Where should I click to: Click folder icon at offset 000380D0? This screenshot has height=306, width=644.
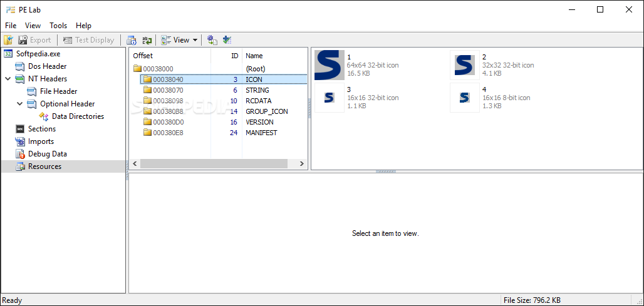(x=147, y=122)
